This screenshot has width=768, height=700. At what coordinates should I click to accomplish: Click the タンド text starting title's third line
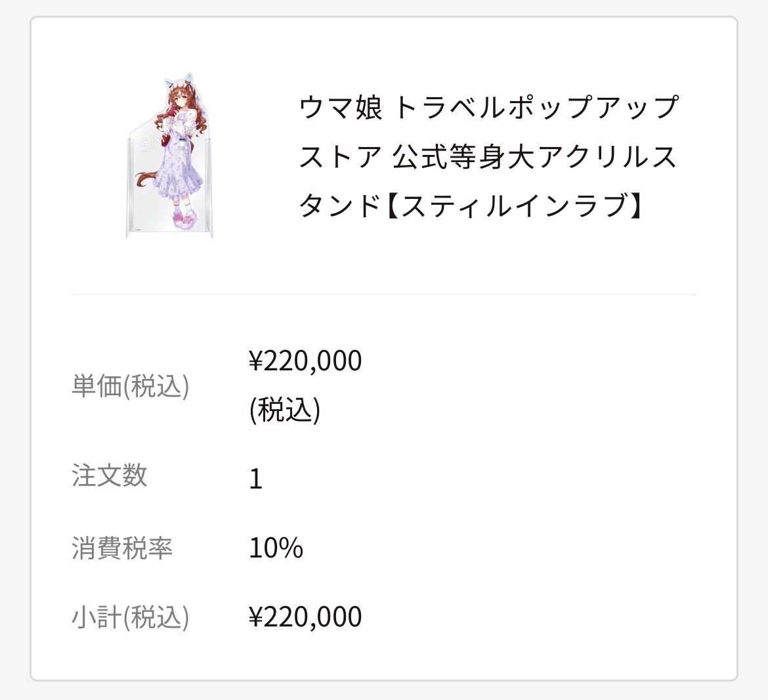[340, 206]
